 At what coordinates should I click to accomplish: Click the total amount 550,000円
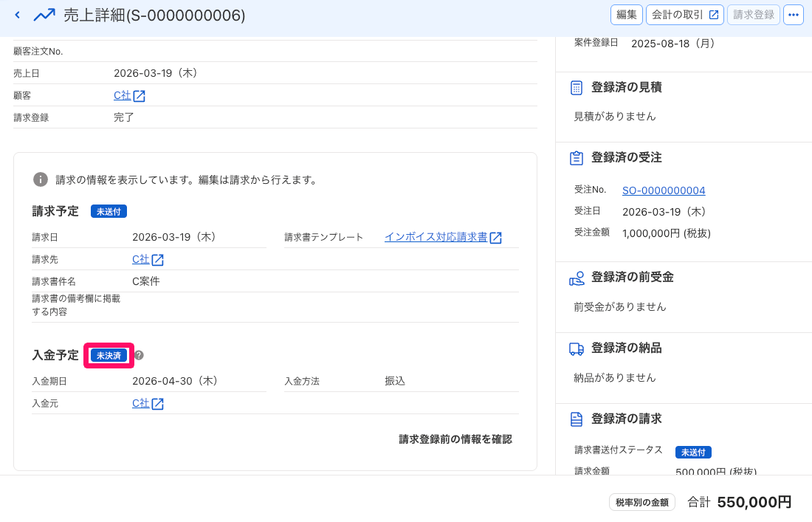tap(754, 502)
